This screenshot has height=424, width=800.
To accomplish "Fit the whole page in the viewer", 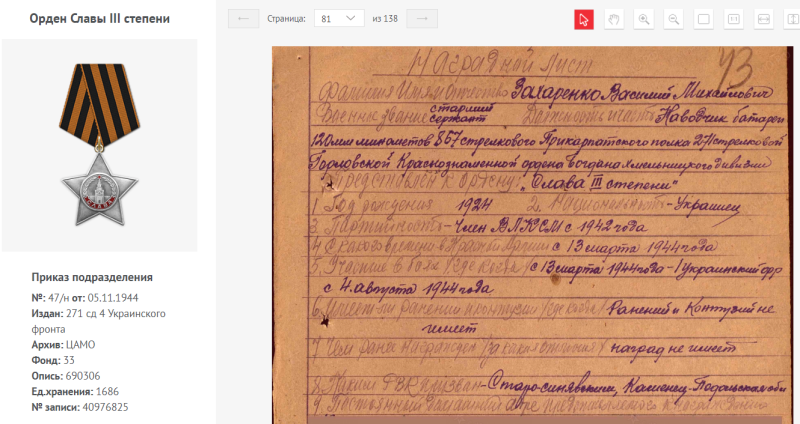I will point(703,19).
